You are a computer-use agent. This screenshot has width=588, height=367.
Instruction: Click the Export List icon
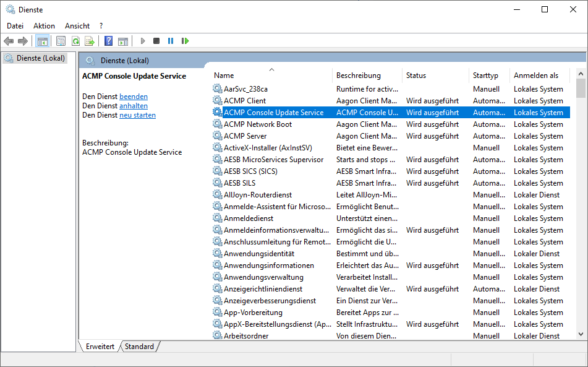pyautogui.click(x=90, y=40)
